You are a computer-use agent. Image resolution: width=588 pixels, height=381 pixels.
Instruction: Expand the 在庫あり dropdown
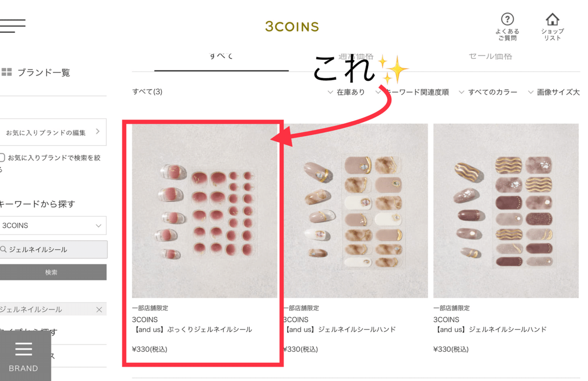[x=346, y=92]
